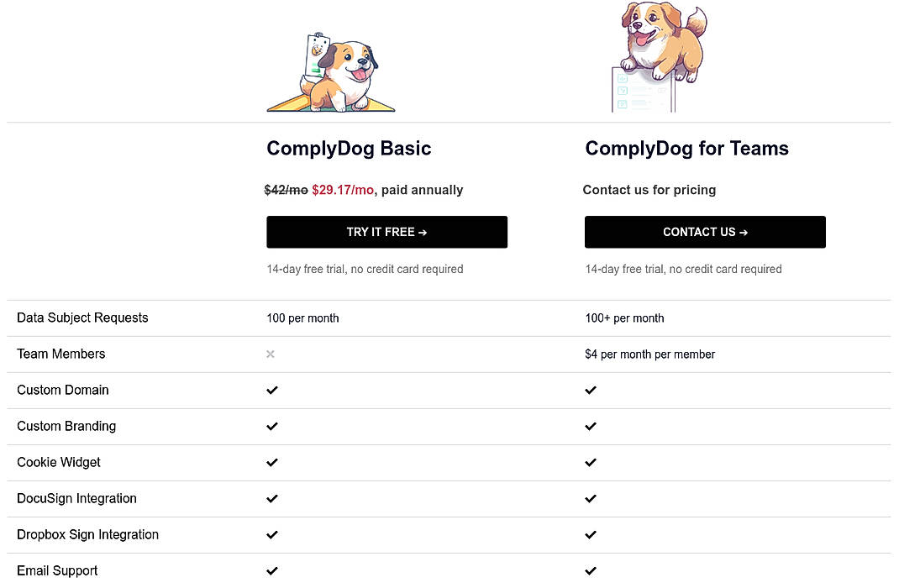Click the Cookie Widget checkmark under Teams
Screen dimensions: 899x588
(x=591, y=462)
